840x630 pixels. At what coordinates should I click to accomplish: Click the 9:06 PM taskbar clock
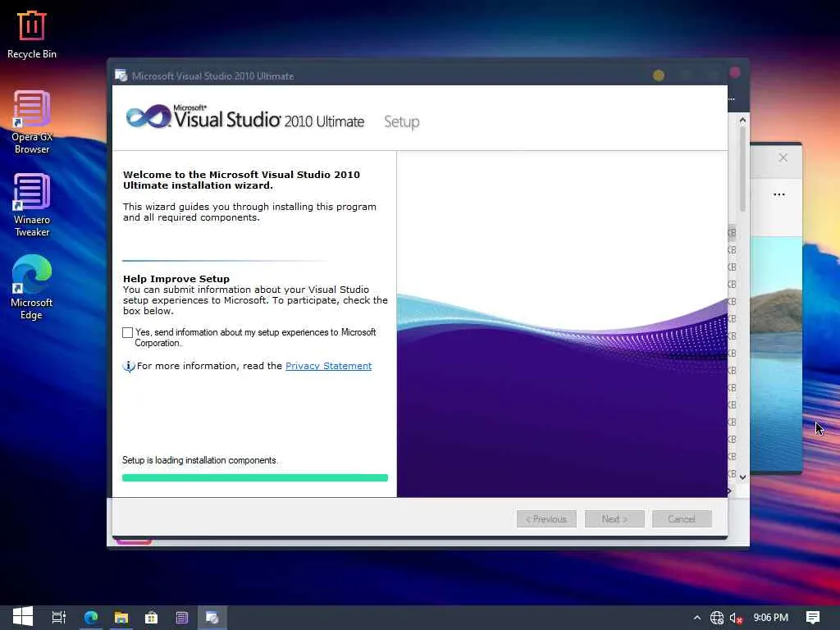770,618
